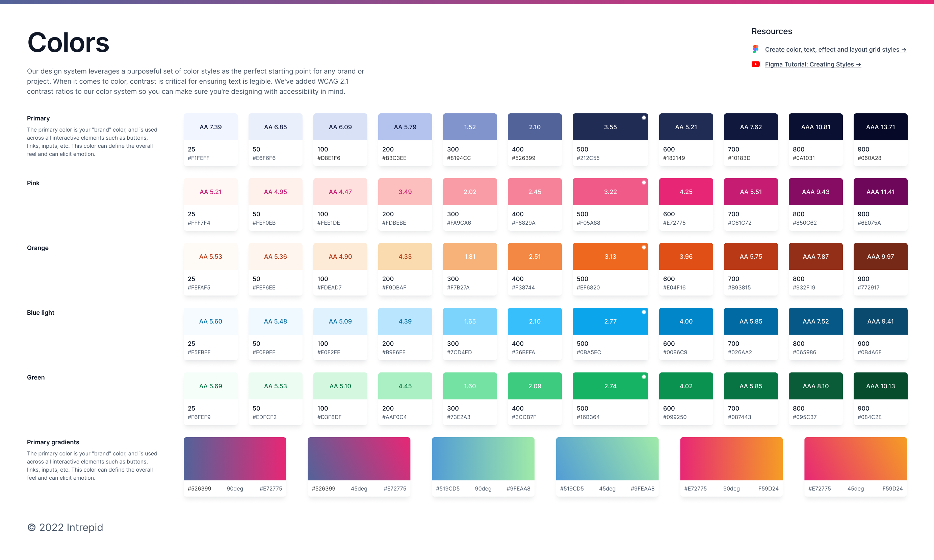Click the 2022 Intrepid copyright text
Screen dimensions: 934x560
coord(65,527)
